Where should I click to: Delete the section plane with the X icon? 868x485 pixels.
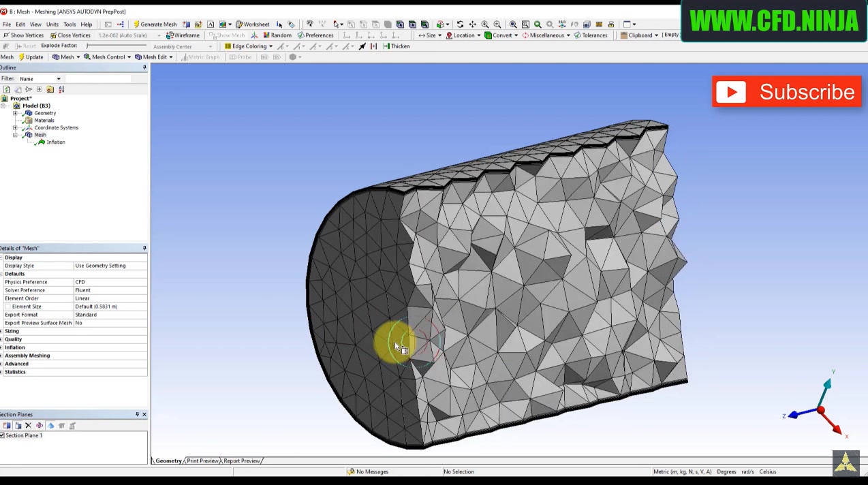tap(28, 425)
